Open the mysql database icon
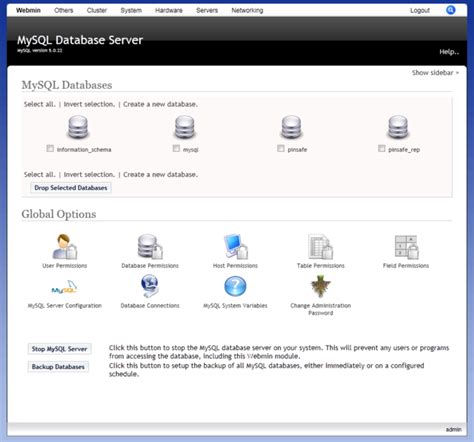 (185, 127)
